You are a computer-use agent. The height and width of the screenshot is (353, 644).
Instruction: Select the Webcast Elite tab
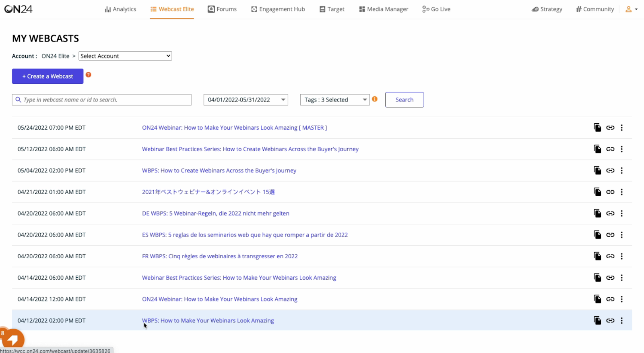coord(172,9)
